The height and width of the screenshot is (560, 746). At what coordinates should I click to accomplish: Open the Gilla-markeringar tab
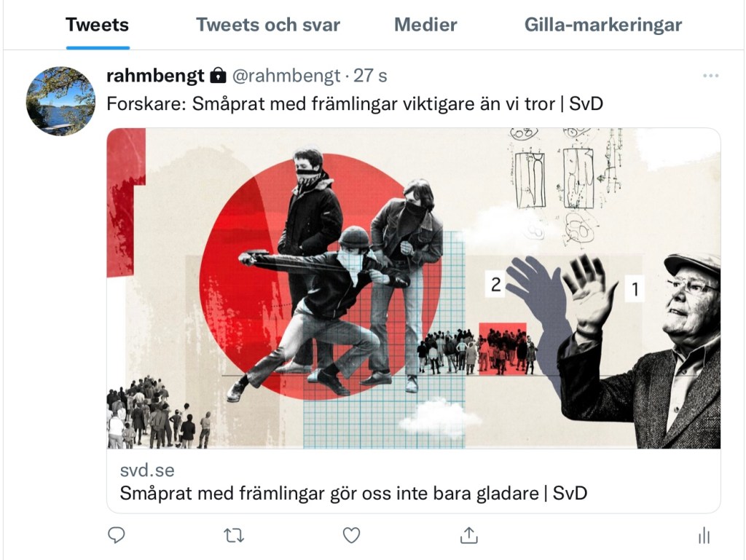click(x=603, y=25)
